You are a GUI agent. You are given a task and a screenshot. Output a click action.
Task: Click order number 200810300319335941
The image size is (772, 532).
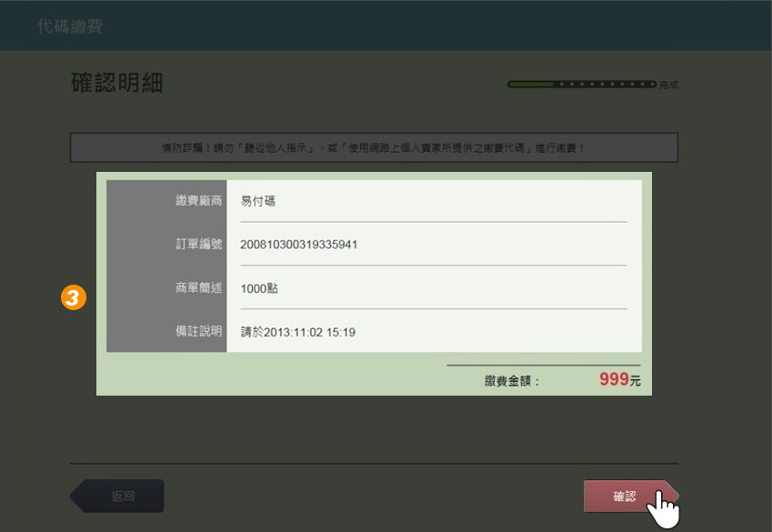[298, 245]
